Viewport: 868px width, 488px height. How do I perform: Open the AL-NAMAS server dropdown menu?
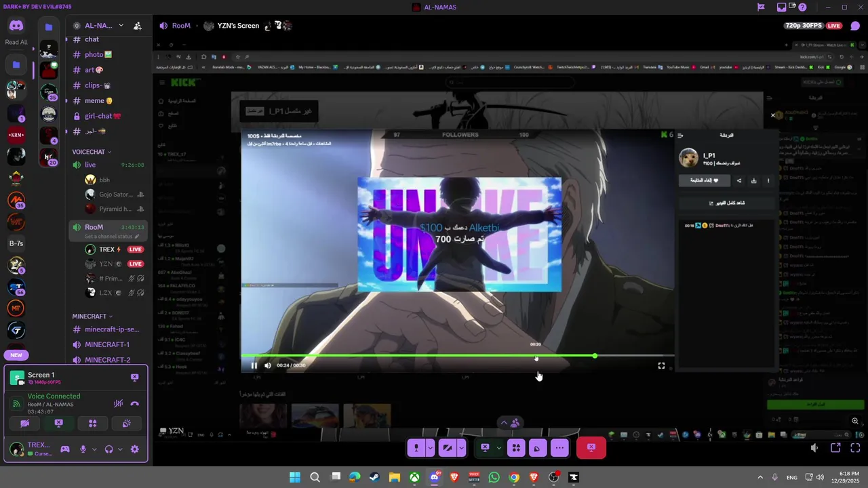pyautogui.click(x=121, y=26)
